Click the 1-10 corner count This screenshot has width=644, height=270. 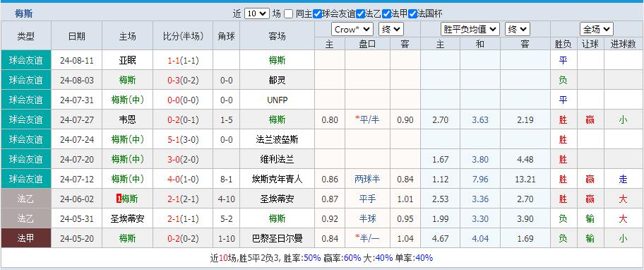226,238
